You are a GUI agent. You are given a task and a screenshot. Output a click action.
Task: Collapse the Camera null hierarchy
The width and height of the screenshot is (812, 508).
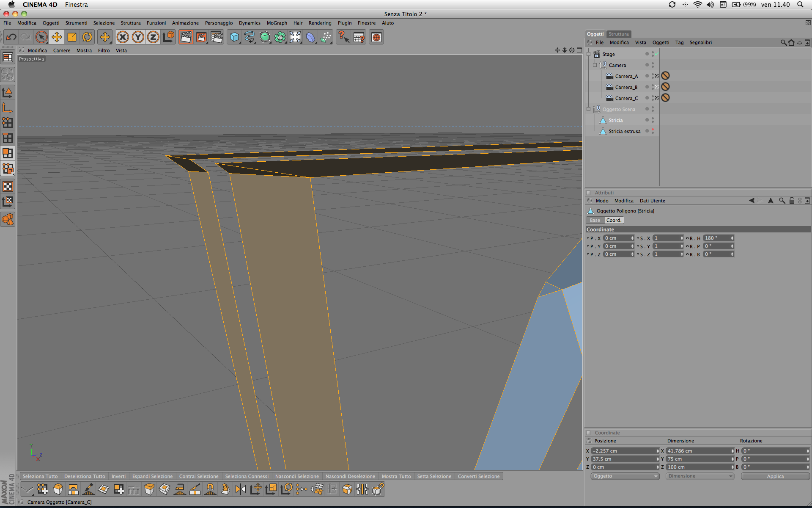(595, 65)
